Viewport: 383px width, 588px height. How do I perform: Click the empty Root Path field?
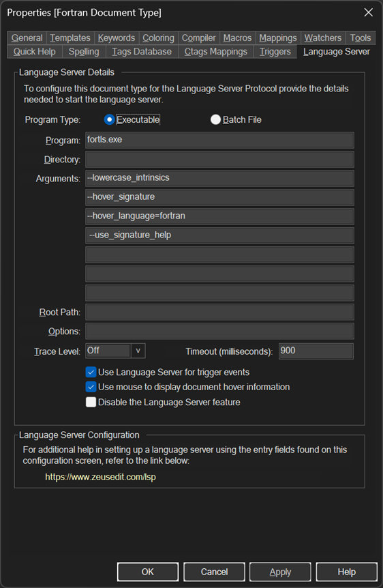(219, 312)
